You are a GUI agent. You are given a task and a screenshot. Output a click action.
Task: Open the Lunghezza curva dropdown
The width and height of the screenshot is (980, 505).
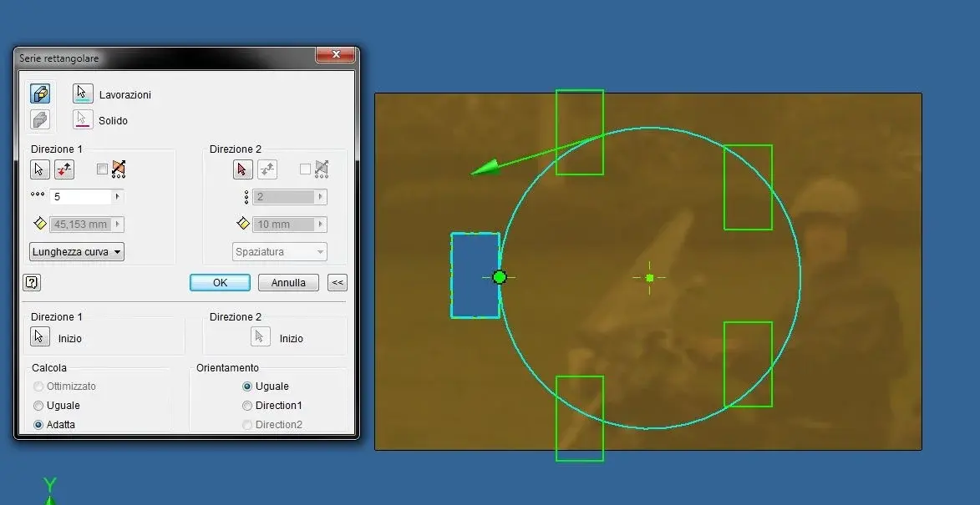77,252
